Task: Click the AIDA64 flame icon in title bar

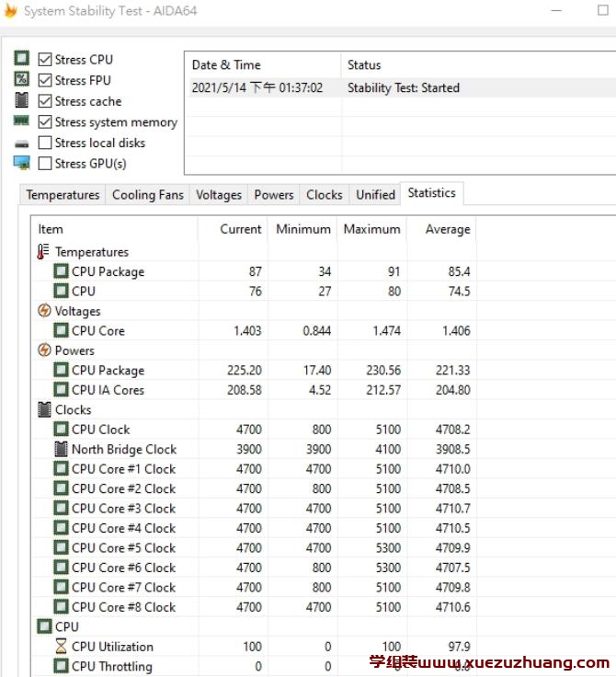Action: coord(9,11)
